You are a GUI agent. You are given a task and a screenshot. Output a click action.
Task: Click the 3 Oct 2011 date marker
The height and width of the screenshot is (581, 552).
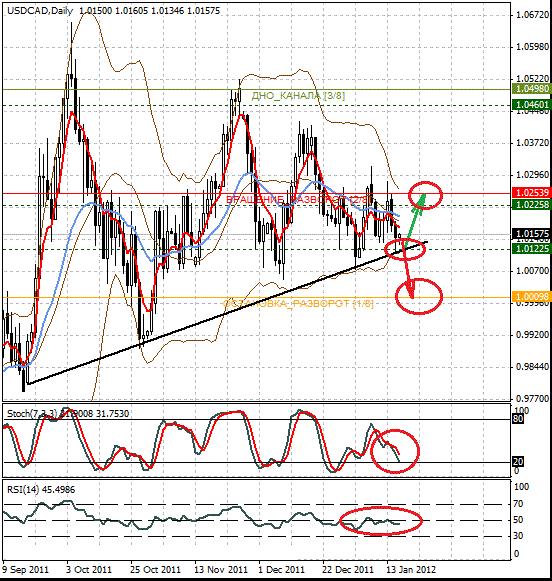(x=89, y=570)
